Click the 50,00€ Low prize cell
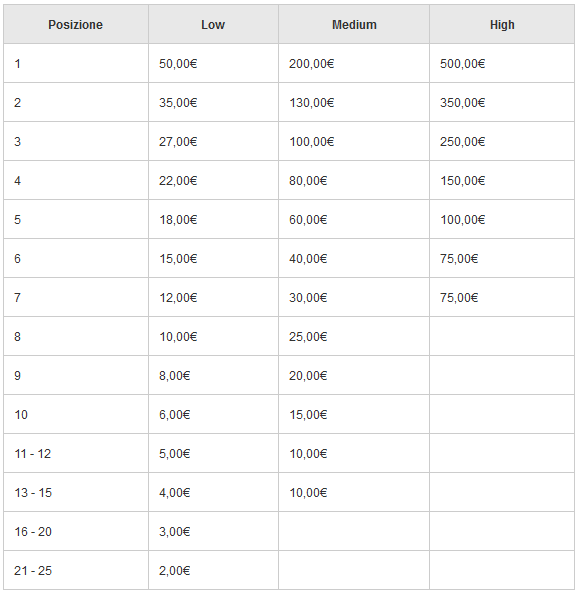Viewport: 577px width, 593px height. pos(213,63)
